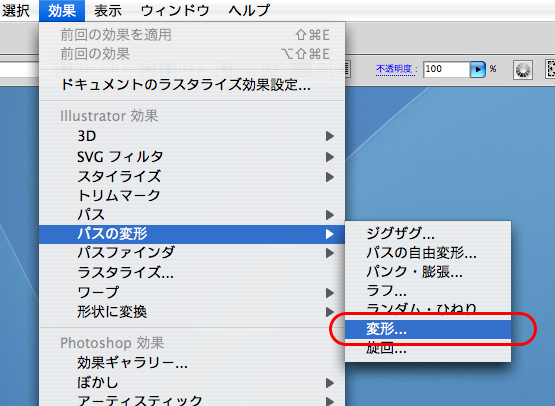This screenshot has height=406, width=555.
Task: Open the ヘルプ menu
Action: [x=249, y=11]
